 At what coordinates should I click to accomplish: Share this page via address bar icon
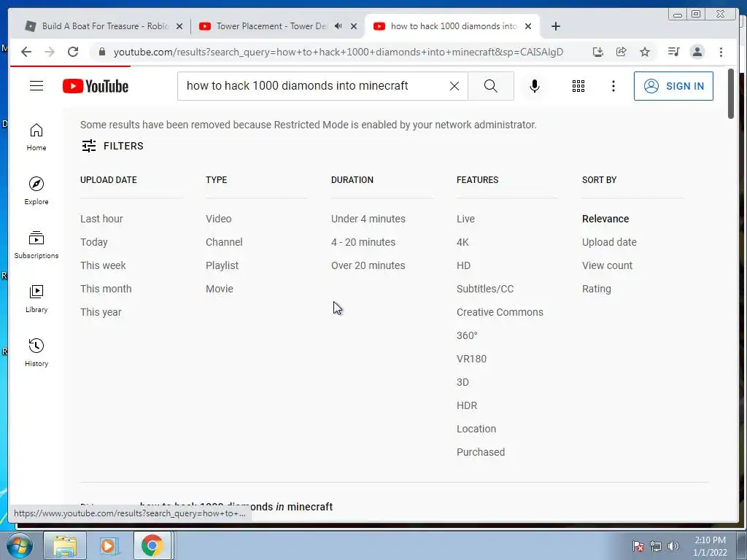pos(622,52)
